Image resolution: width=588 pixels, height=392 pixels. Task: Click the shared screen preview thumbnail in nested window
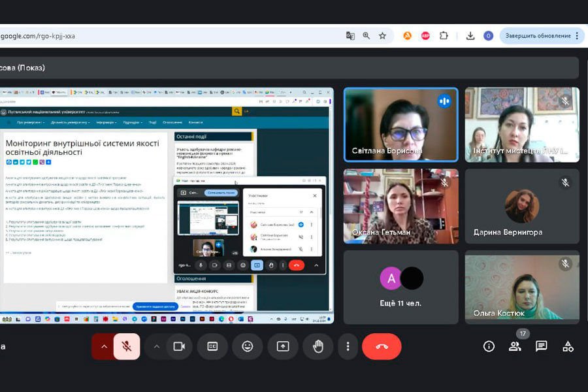(x=208, y=218)
